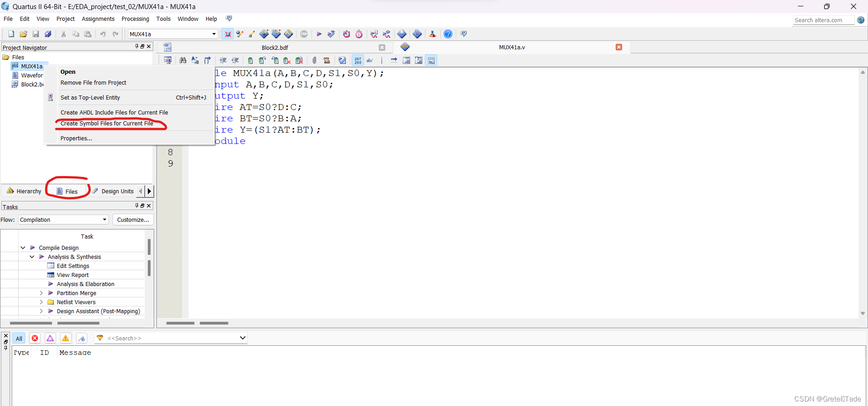Close the MUX41a.v tab

[619, 47]
